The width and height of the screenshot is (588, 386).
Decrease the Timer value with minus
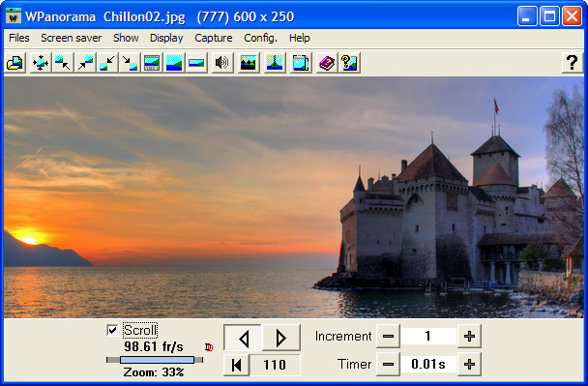click(x=388, y=364)
